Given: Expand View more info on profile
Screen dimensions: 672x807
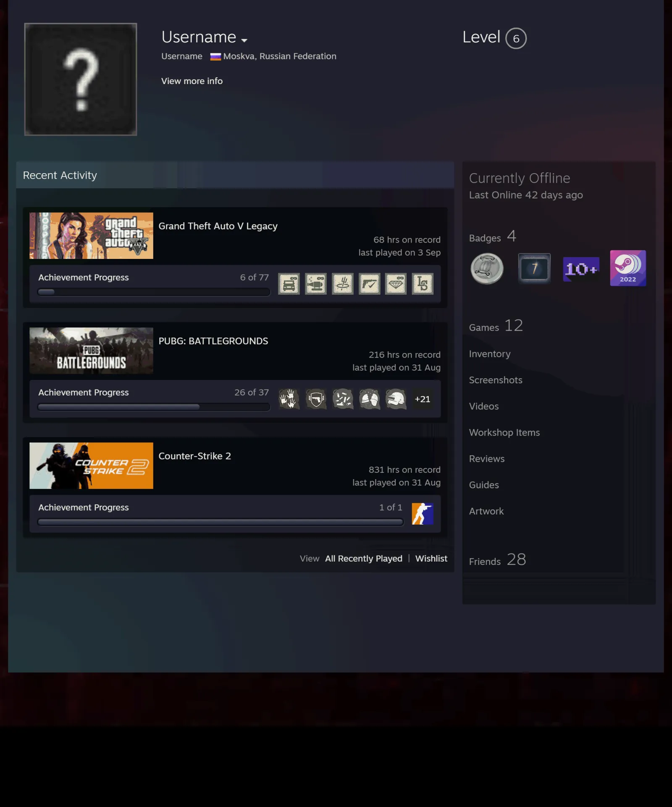Looking at the screenshot, I should 192,81.
